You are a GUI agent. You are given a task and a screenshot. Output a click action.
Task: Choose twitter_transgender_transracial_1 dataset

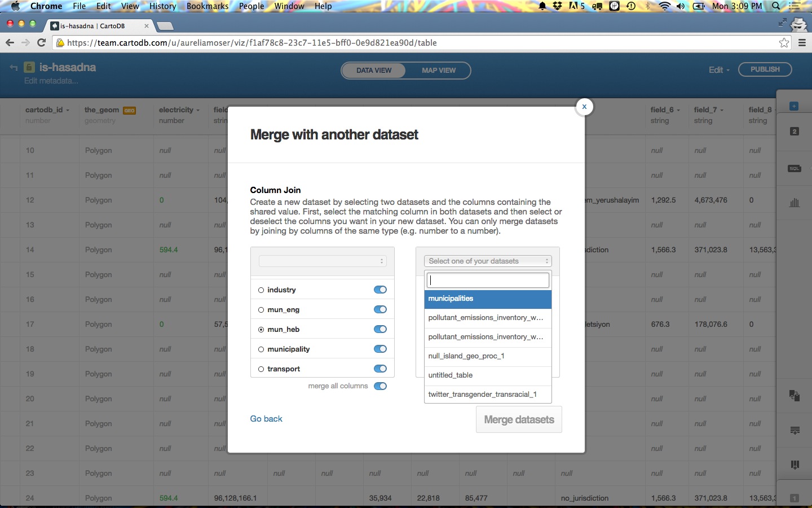488,395
